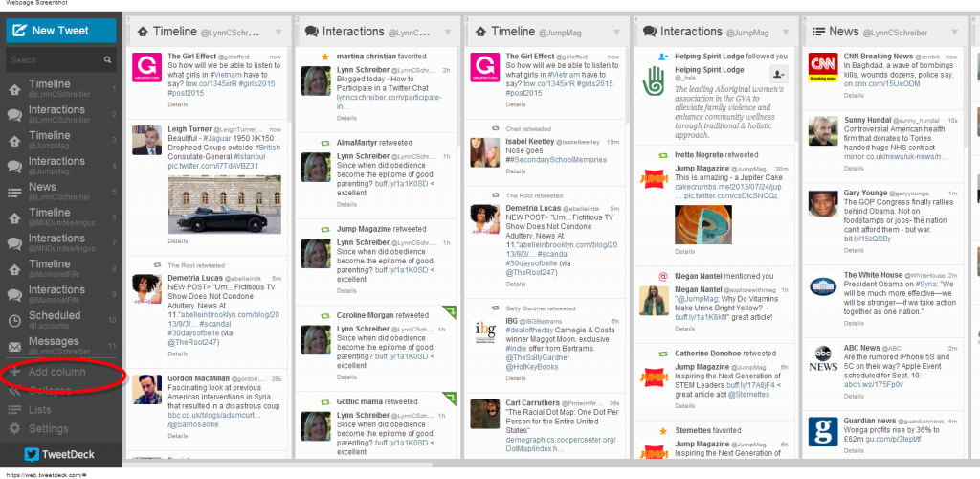Viewport: 980px width, 479px height.
Task: Click the Add column plus icon
Action: (x=14, y=372)
